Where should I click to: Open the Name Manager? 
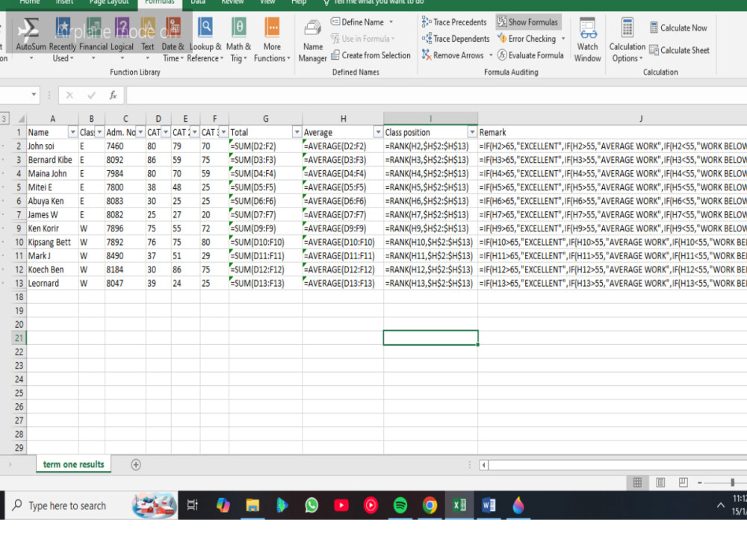coord(312,41)
